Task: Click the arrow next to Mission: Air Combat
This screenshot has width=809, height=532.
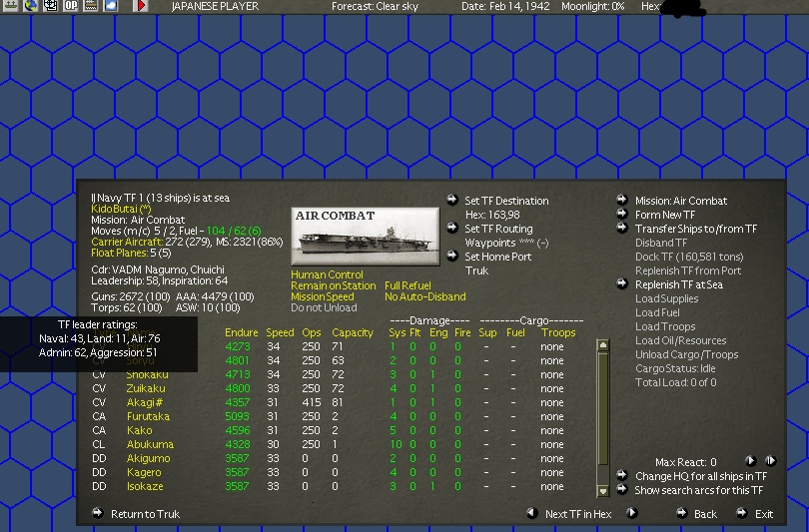Action: click(x=621, y=200)
